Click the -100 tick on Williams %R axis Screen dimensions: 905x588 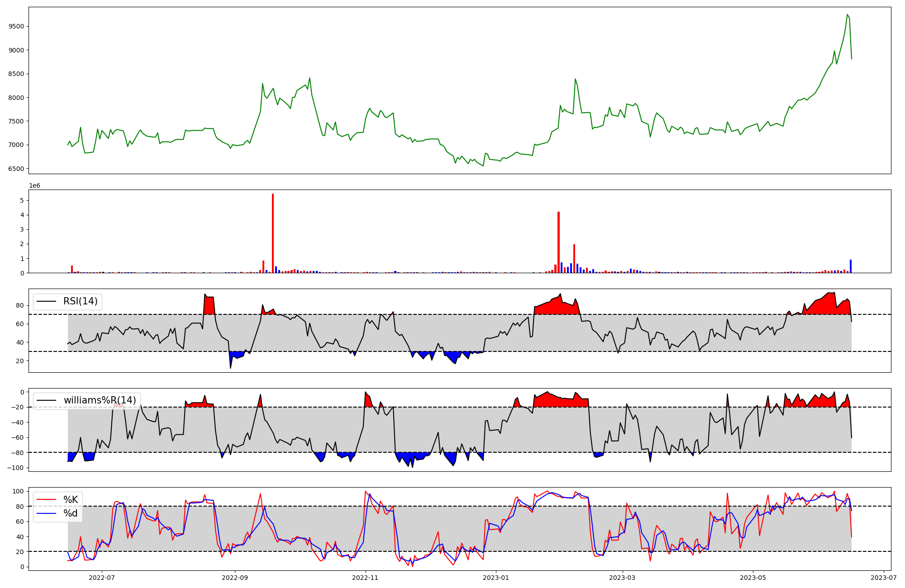click(16, 468)
